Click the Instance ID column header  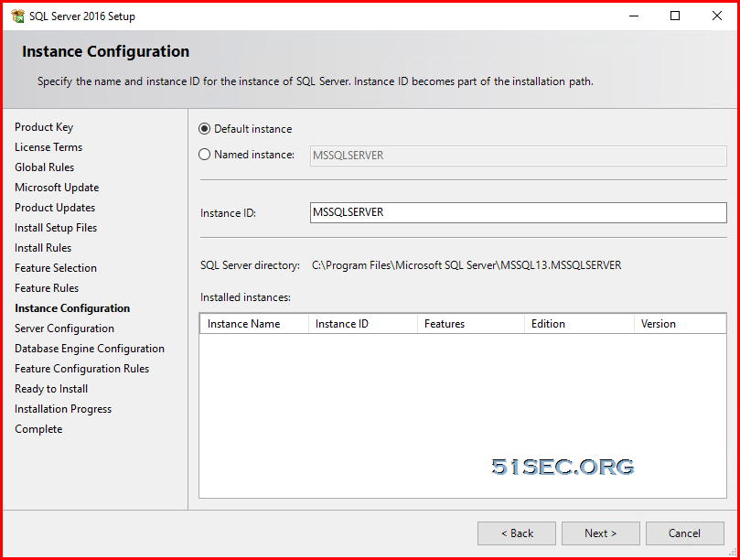(x=363, y=324)
